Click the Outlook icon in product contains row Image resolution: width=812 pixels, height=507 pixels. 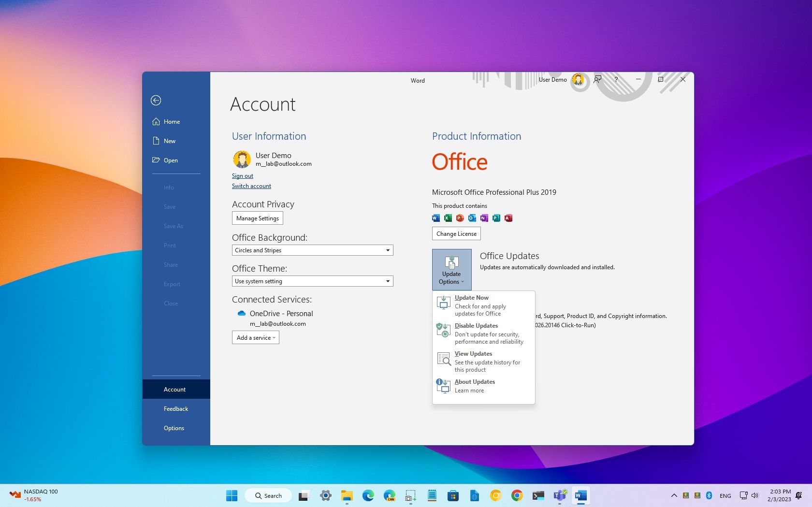(x=472, y=218)
